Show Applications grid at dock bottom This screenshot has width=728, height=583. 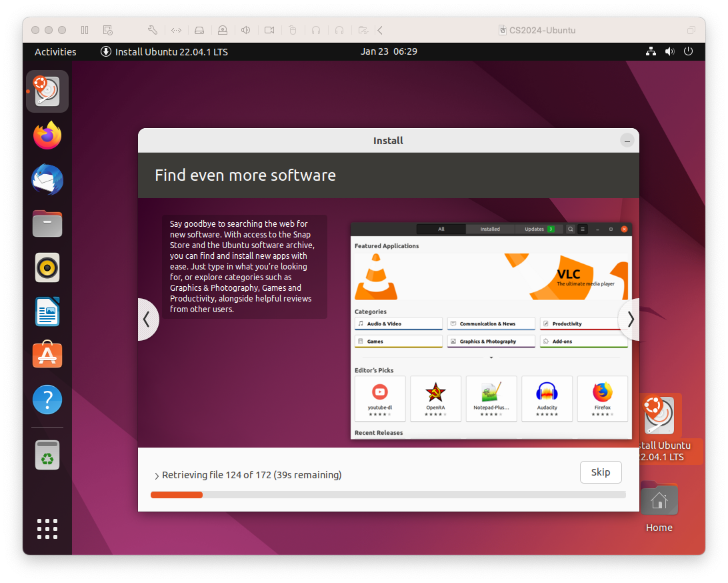tap(47, 528)
